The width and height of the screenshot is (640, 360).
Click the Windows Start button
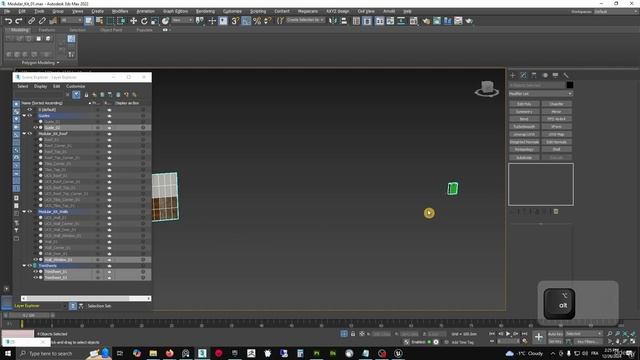[x=8, y=353]
